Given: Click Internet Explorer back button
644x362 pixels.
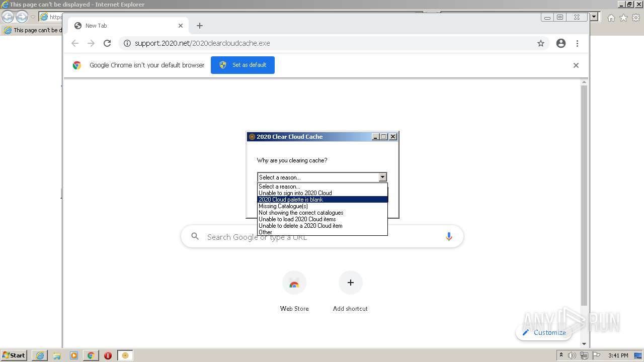Looking at the screenshot, I should click(x=8, y=17).
